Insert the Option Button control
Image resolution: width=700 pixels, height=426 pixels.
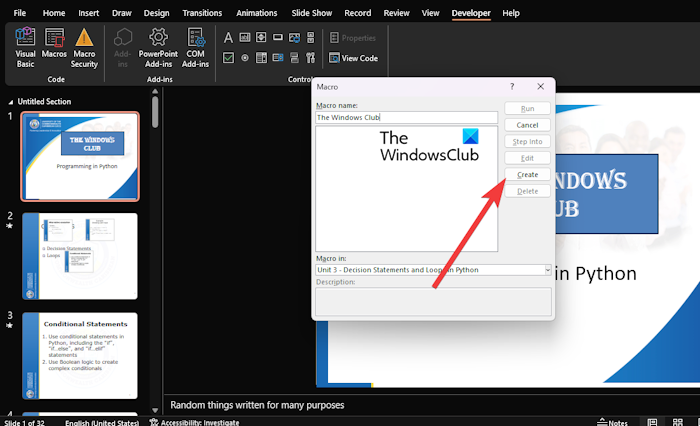(247, 58)
